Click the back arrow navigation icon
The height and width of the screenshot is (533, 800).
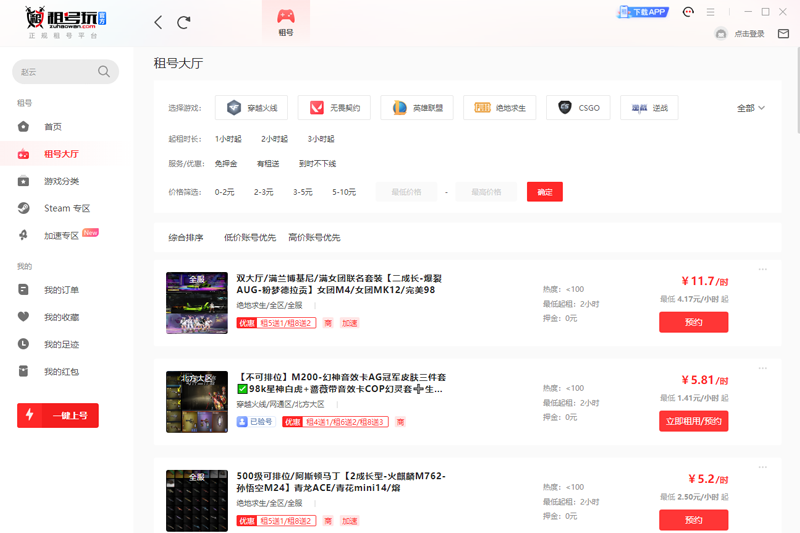point(158,22)
